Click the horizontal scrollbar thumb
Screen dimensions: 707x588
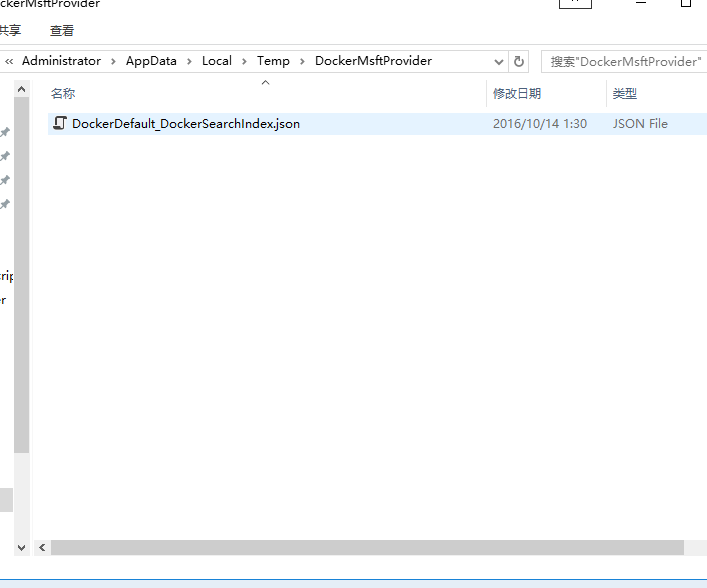coord(367,547)
